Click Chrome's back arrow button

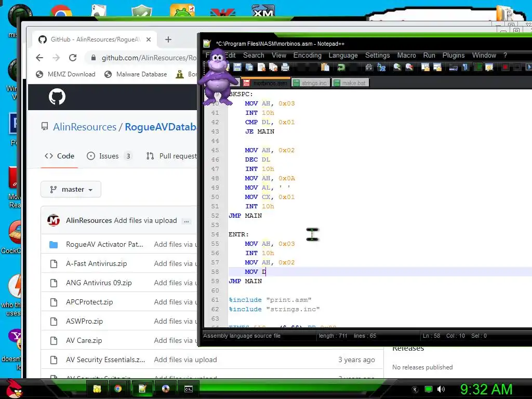coord(39,58)
